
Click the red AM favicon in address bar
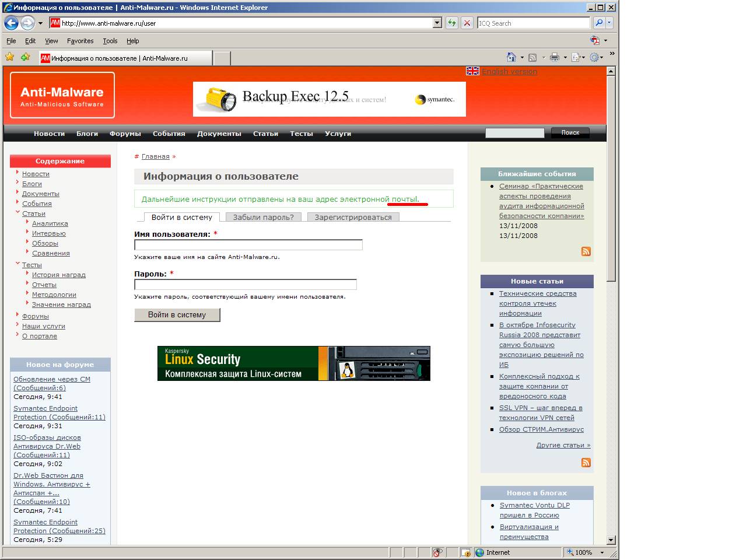tap(55, 23)
